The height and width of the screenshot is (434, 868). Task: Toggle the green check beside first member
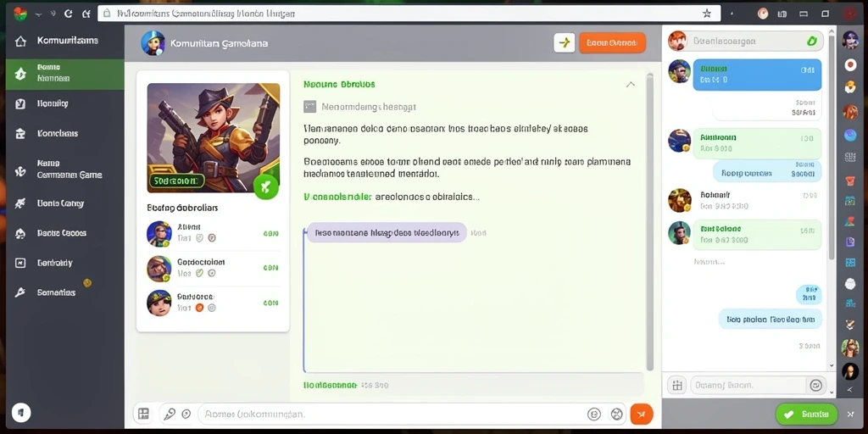[199, 238]
